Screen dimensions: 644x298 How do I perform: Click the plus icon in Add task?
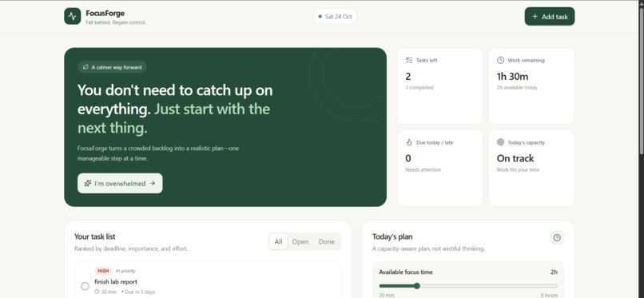(535, 17)
